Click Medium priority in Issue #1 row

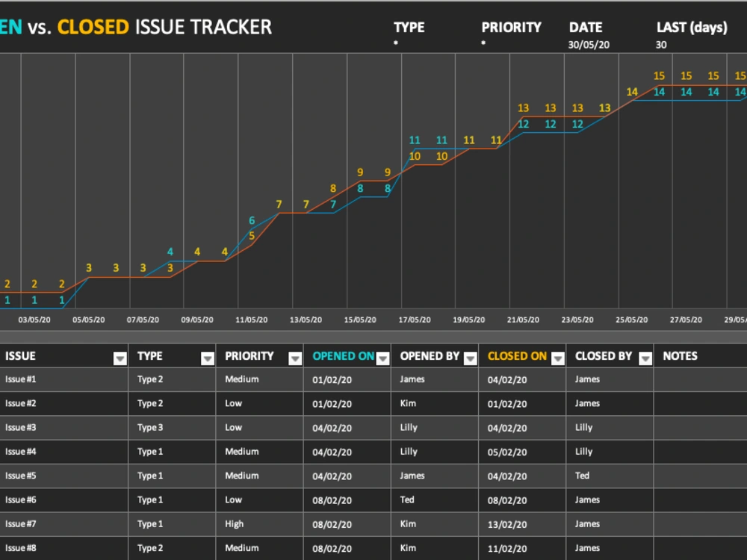point(242,379)
